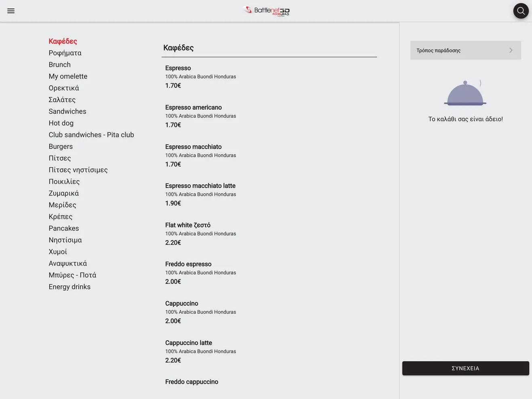The width and height of the screenshot is (532, 399).
Task: Open the Πίτσες νηστίσιμες category
Action: click(78, 170)
